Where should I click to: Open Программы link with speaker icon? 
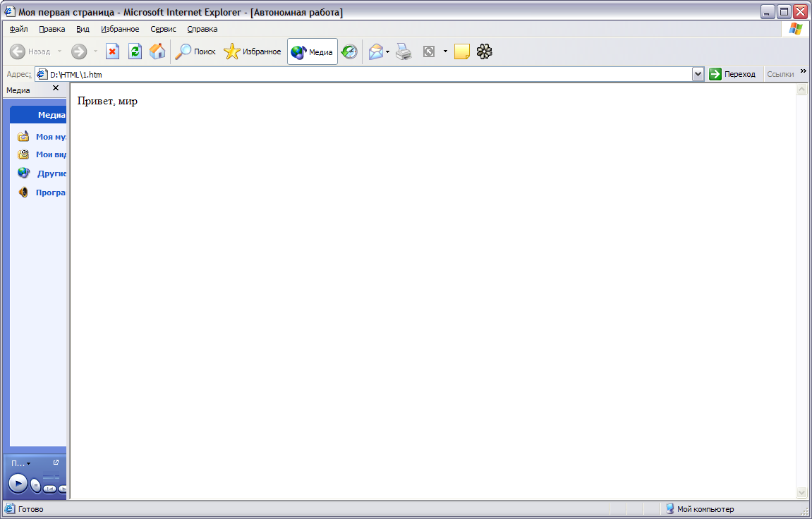(x=51, y=193)
